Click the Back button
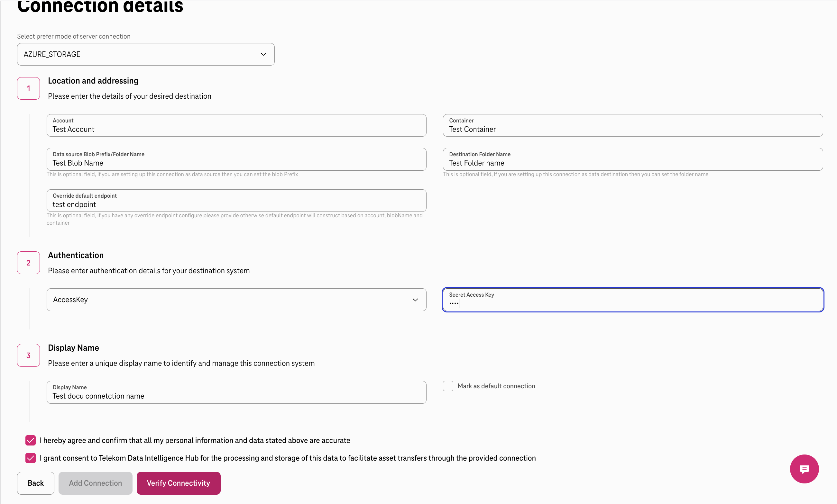837x504 pixels. click(36, 483)
